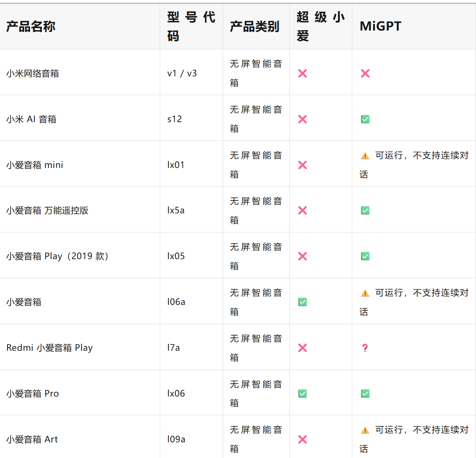Click 无屏智能音箱 in the l06a row
Screen dimensions: 476x458
pos(256,302)
